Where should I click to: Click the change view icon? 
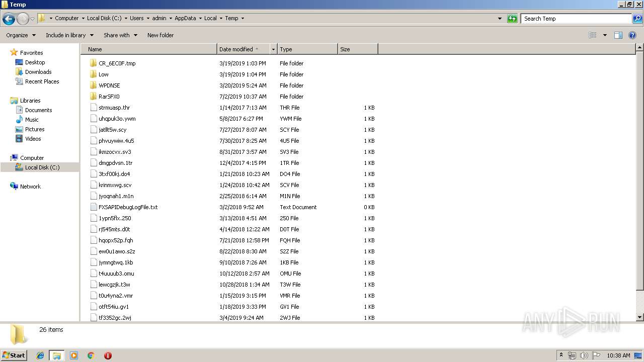click(593, 35)
